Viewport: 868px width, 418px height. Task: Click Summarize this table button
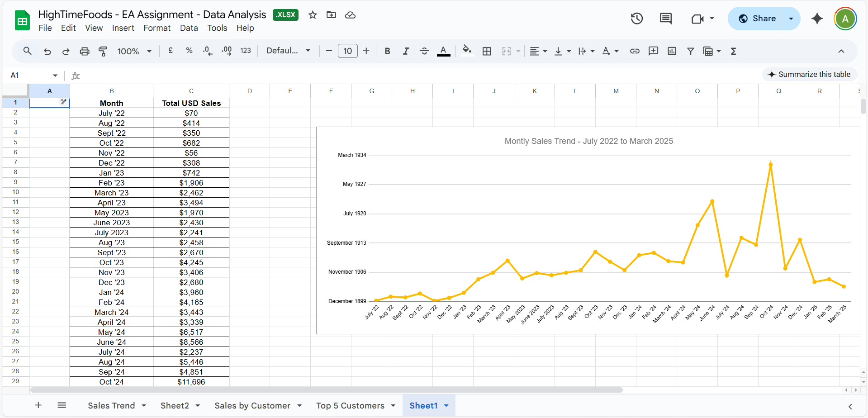click(809, 74)
